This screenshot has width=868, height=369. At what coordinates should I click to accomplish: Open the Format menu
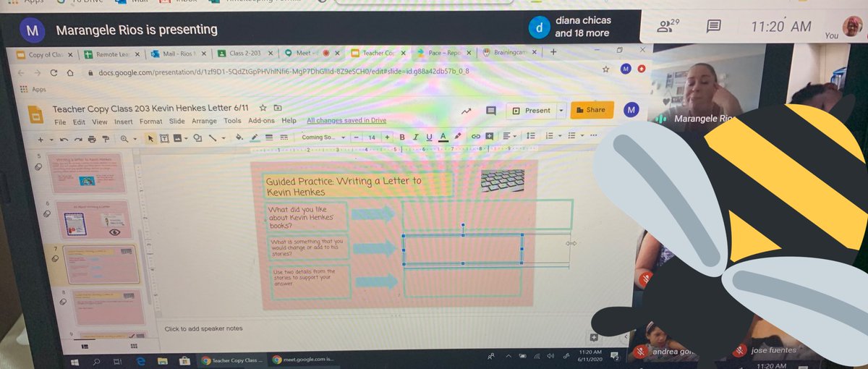[151, 122]
